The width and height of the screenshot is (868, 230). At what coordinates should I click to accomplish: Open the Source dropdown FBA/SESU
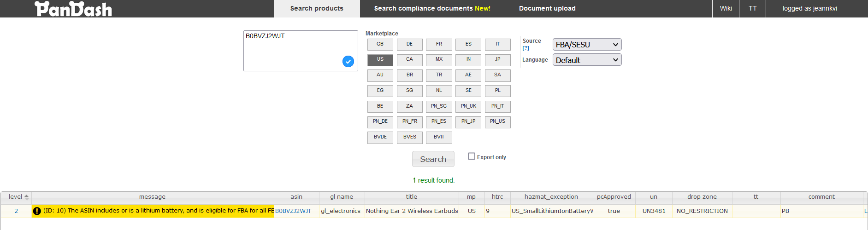(587, 45)
